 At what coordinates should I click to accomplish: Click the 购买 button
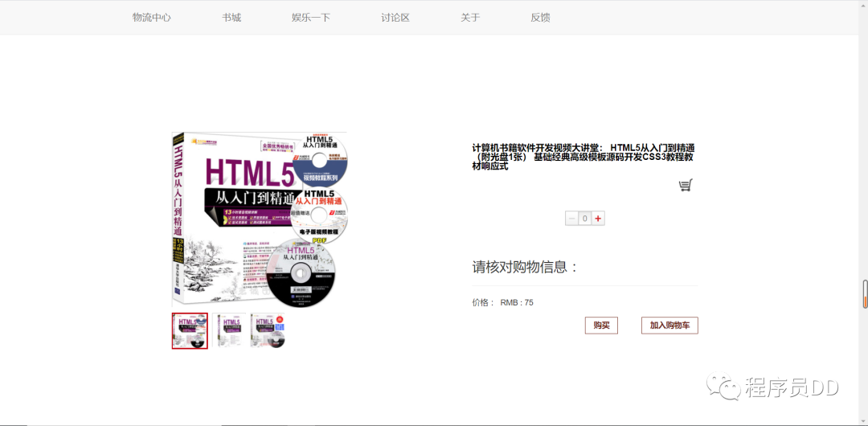click(601, 326)
